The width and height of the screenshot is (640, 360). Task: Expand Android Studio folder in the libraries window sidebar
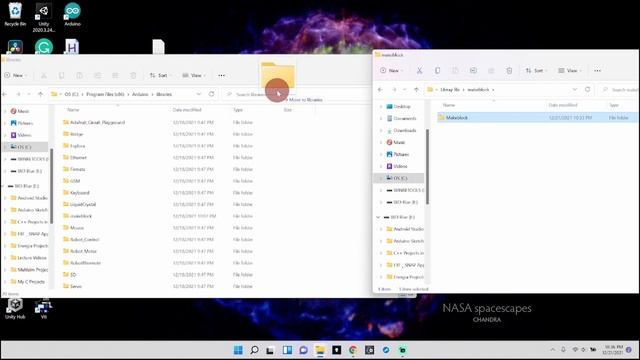pyautogui.click(x=5, y=198)
